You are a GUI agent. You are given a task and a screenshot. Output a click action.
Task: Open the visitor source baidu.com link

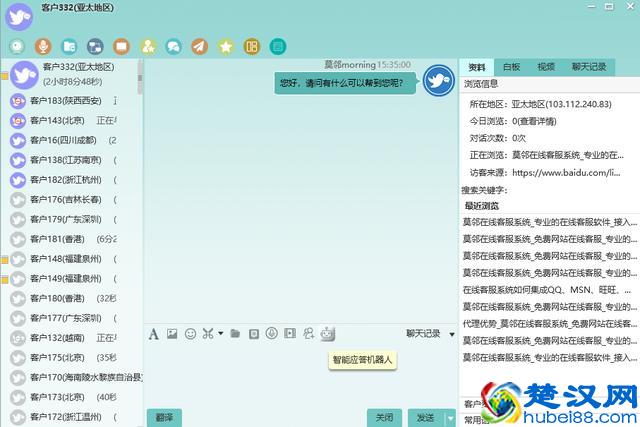click(x=566, y=173)
